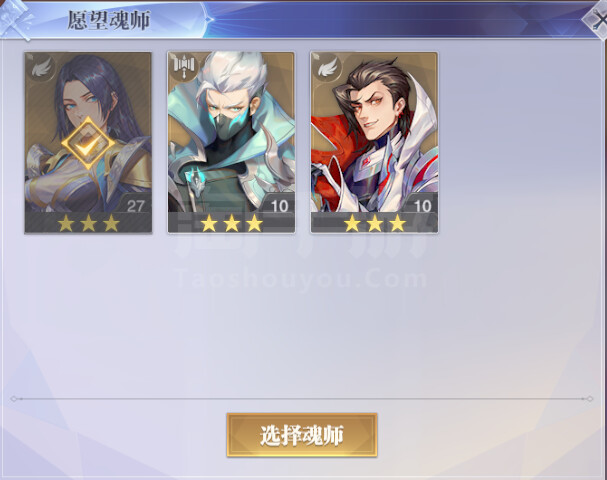This screenshot has width=607, height=480.
Task: Uncheck the gold checkmark on the first card
Action: pyautogui.click(x=88, y=144)
